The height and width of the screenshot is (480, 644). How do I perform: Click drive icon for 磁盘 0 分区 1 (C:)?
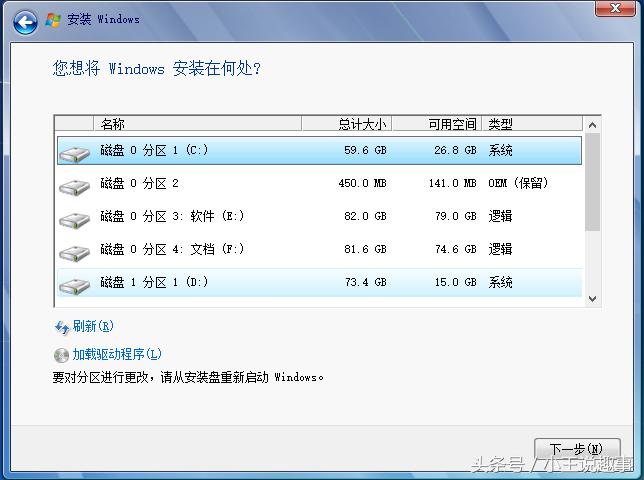pos(74,154)
